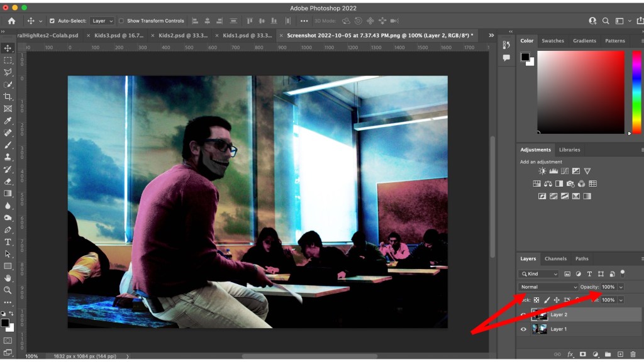
Task: Open the Swatches panel tab
Action: coord(553,41)
